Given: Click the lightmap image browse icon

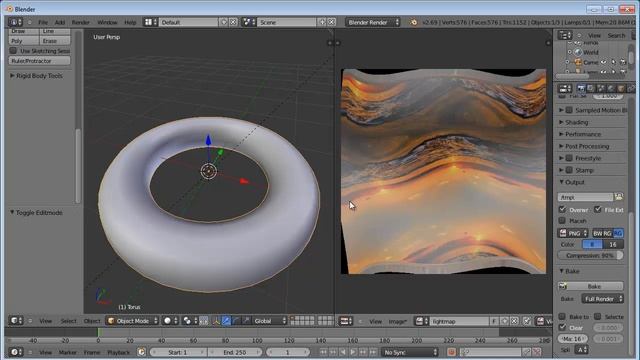Looking at the screenshot, I should pyautogui.click(x=421, y=321).
